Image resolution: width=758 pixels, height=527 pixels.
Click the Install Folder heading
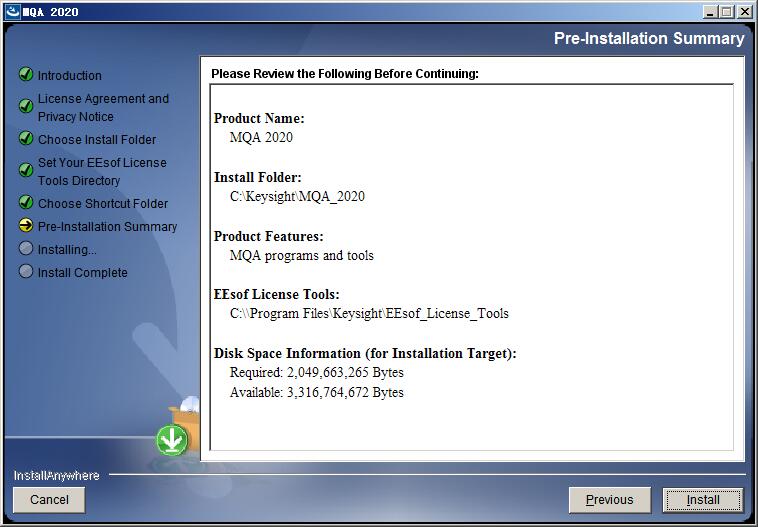click(258, 177)
